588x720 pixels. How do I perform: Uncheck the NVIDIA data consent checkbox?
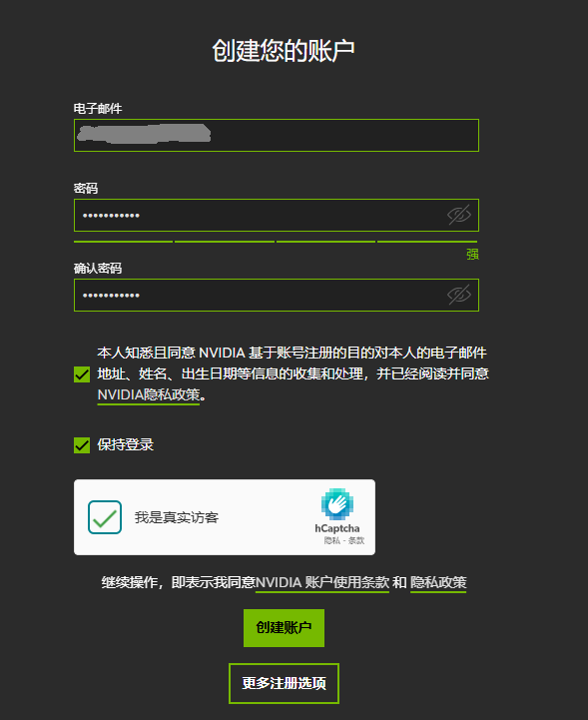pyautogui.click(x=82, y=374)
